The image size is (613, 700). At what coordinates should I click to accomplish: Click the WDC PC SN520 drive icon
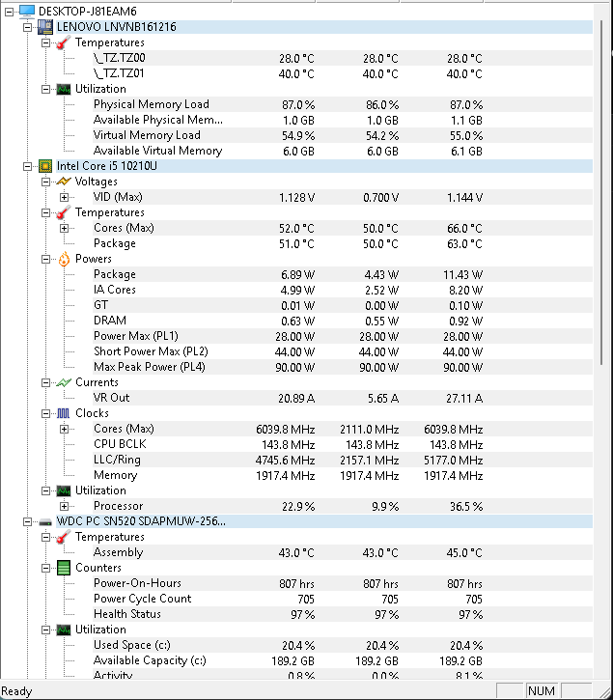tap(45, 521)
